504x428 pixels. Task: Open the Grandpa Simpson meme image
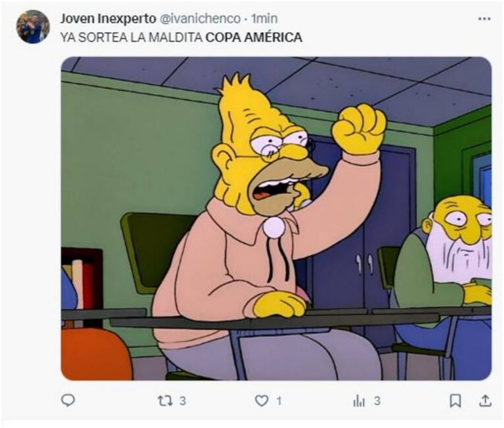coord(276,219)
